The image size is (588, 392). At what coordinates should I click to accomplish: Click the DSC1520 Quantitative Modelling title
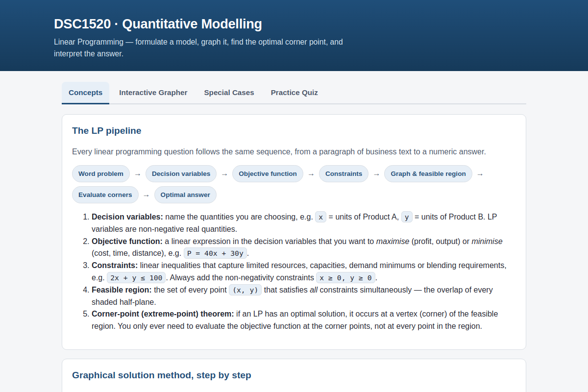[158, 24]
